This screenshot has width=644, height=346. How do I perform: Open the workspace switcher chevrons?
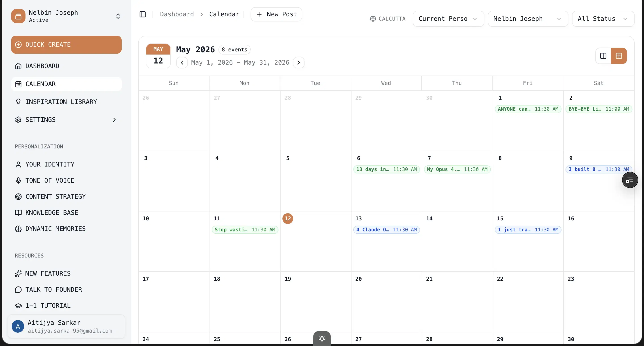(118, 16)
